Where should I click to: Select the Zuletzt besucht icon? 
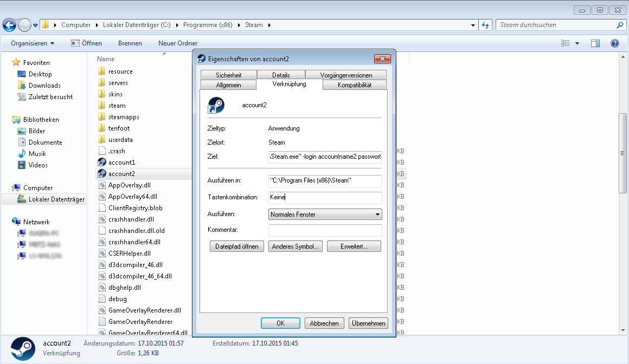pyautogui.click(x=22, y=96)
